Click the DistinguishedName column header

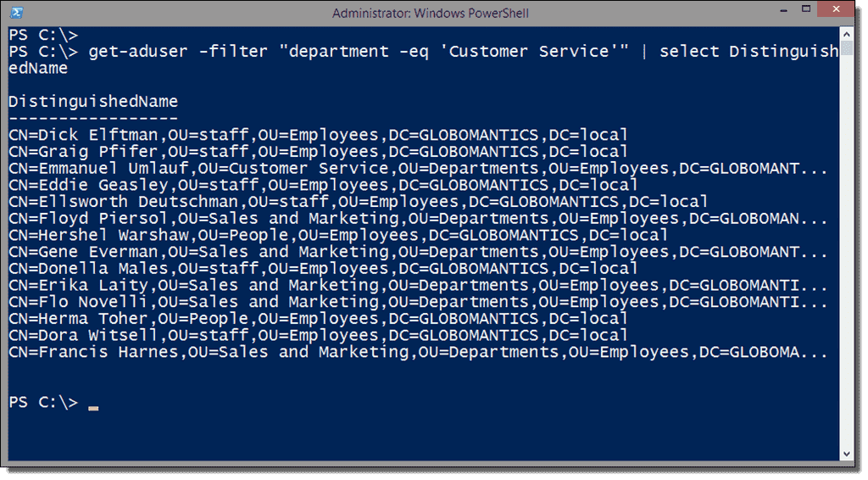click(93, 102)
